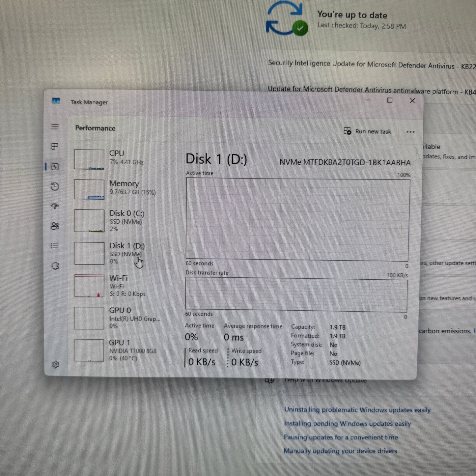
Task: Open the Task Manager hamburger navigation menu
Action: 55,127
